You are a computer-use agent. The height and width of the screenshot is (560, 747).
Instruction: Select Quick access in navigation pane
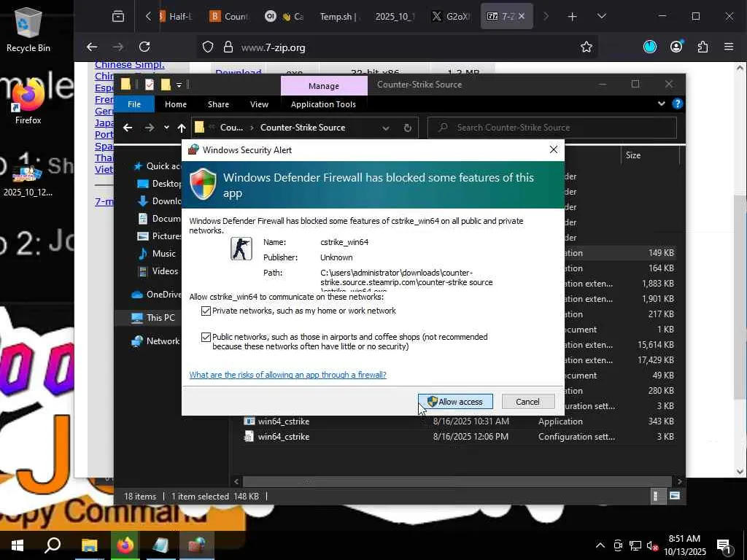point(158,166)
